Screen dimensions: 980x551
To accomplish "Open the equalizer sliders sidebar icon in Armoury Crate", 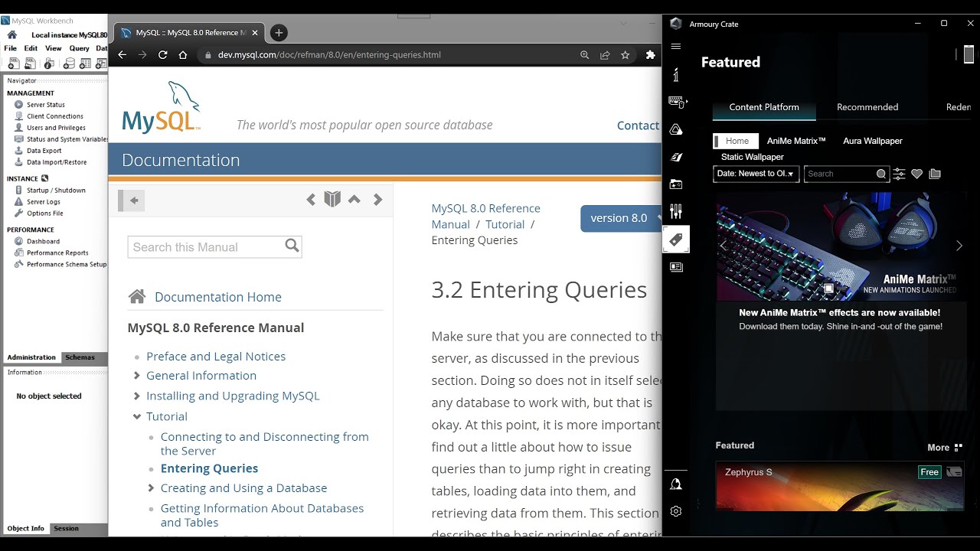I will tap(676, 212).
